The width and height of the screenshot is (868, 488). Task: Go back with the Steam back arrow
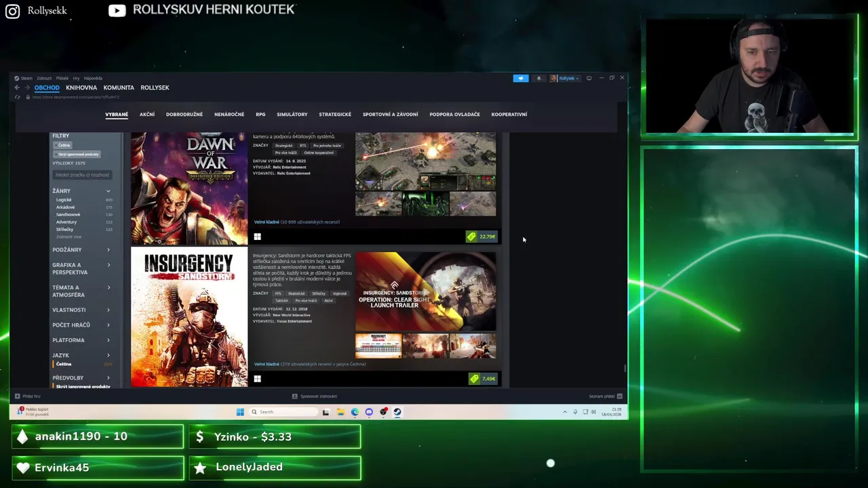pyautogui.click(x=17, y=87)
